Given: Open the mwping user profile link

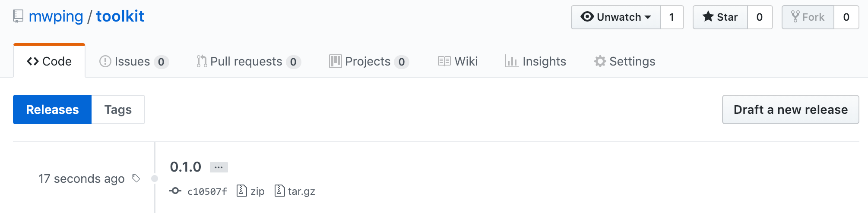Looking at the screenshot, I should point(56,16).
